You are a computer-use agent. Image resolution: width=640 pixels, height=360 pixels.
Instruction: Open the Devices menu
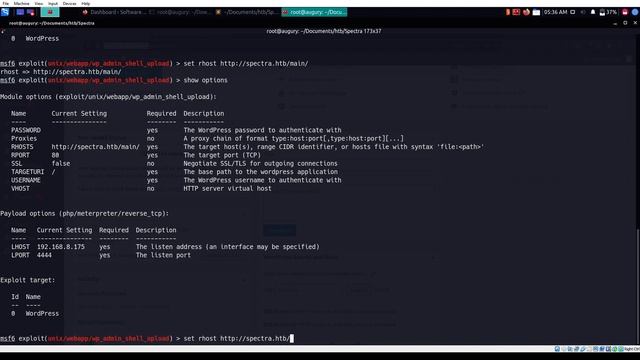[x=69, y=3]
